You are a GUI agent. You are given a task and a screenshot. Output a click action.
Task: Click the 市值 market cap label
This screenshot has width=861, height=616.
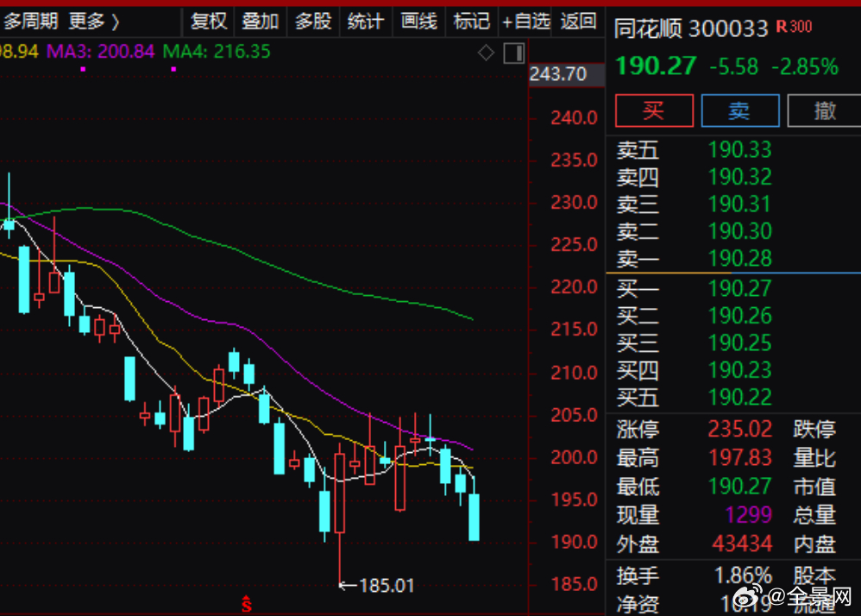coord(814,487)
